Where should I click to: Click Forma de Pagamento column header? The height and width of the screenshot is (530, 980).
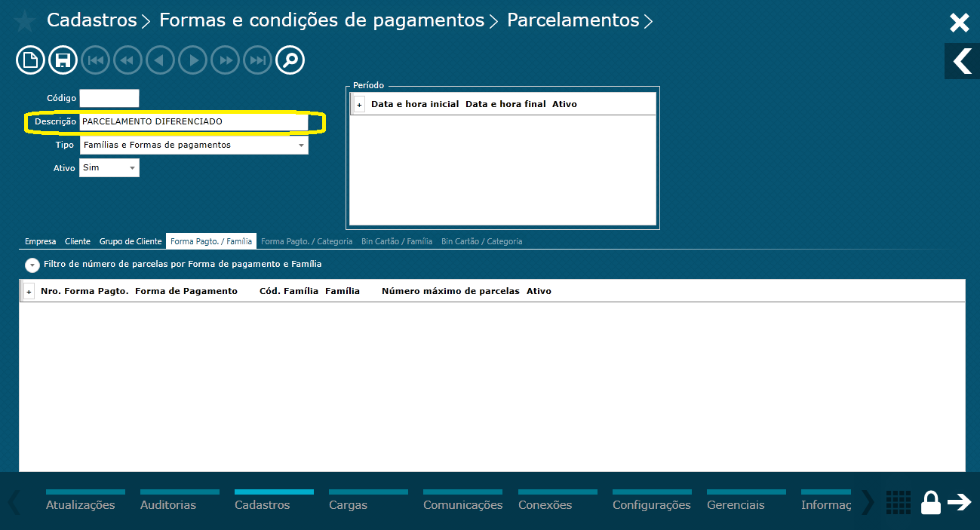point(186,291)
